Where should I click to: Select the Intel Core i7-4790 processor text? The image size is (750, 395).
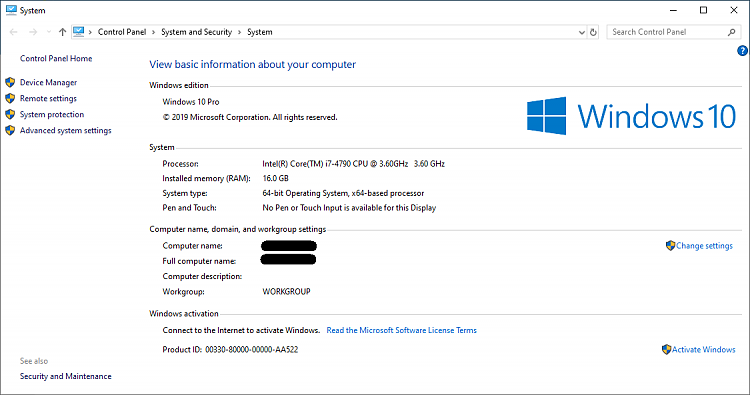(353, 164)
